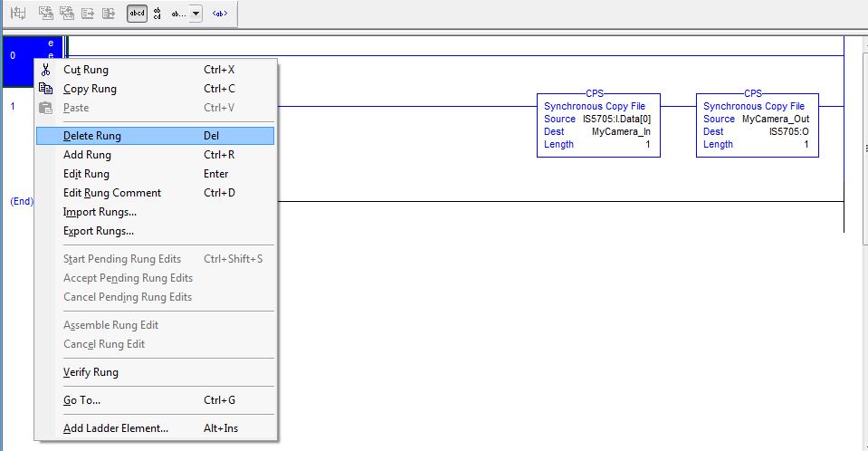Image resolution: width=868 pixels, height=451 pixels.
Task: Select Add Ladder Element... menu item
Action: [x=116, y=428]
